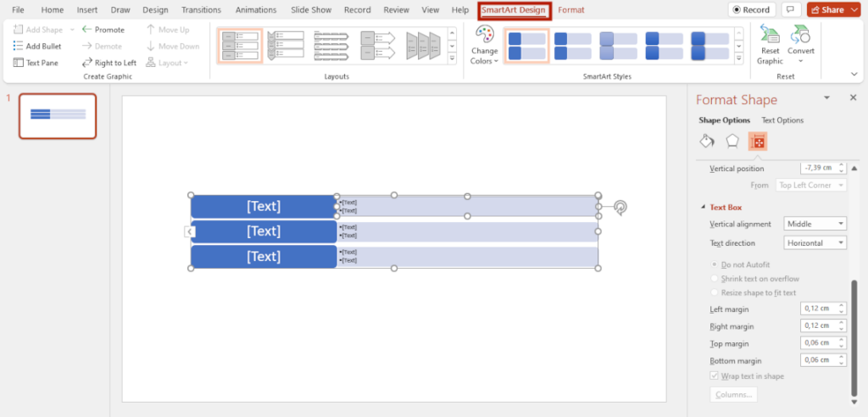Click the Record button

[x=751, y=10]
